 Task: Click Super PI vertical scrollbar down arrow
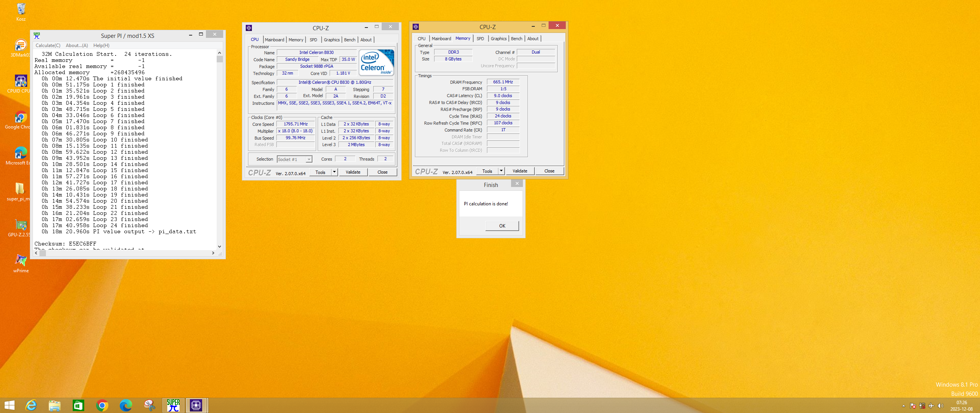coord(219,247)
